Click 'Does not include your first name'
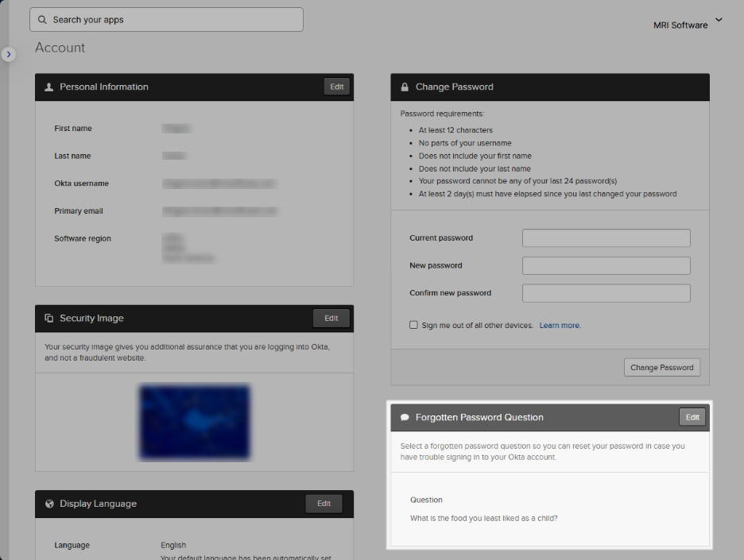744x560 pixels. click(x=475, y=156)
